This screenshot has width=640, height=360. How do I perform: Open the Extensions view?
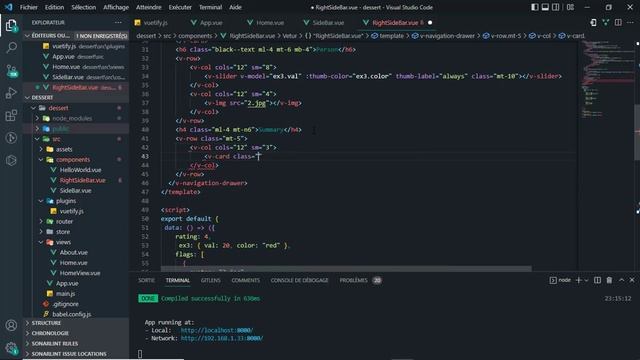point(11,116)
